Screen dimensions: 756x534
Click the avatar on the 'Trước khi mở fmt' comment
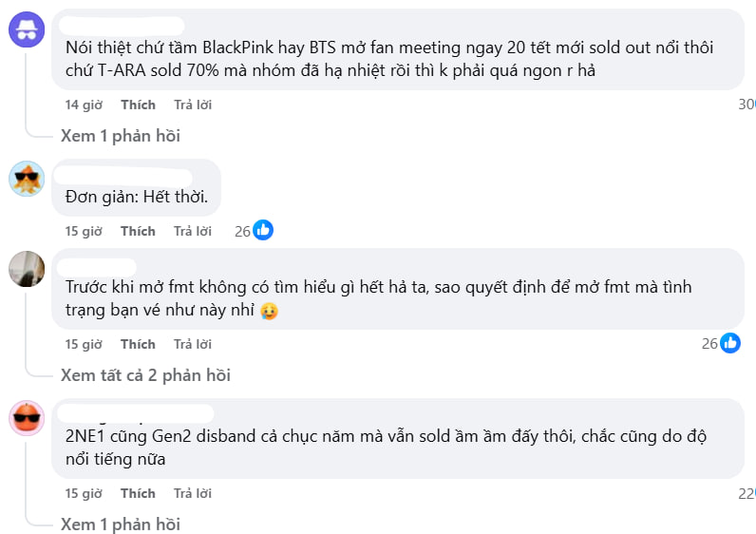point(27,268)
